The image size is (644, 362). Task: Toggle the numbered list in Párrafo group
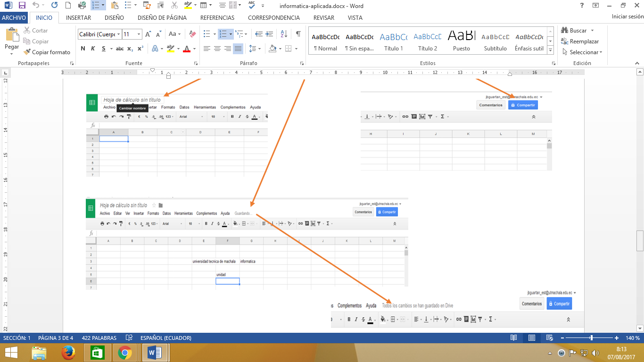[223, 34]
